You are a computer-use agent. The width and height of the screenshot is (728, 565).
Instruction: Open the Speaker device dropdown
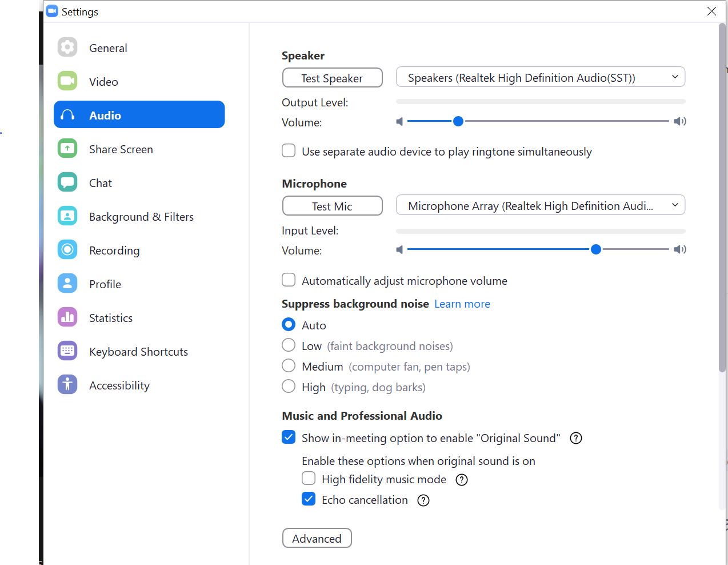pos(540,77)
